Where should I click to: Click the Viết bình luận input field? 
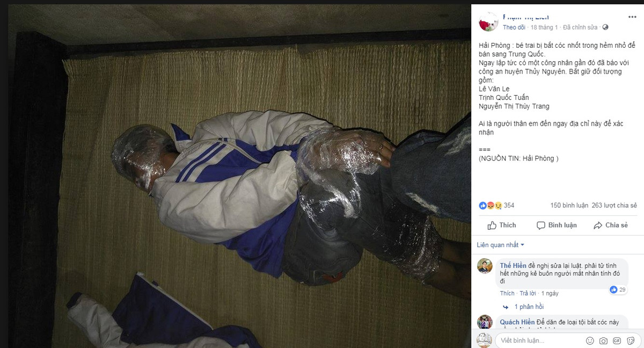click(539, 340)
